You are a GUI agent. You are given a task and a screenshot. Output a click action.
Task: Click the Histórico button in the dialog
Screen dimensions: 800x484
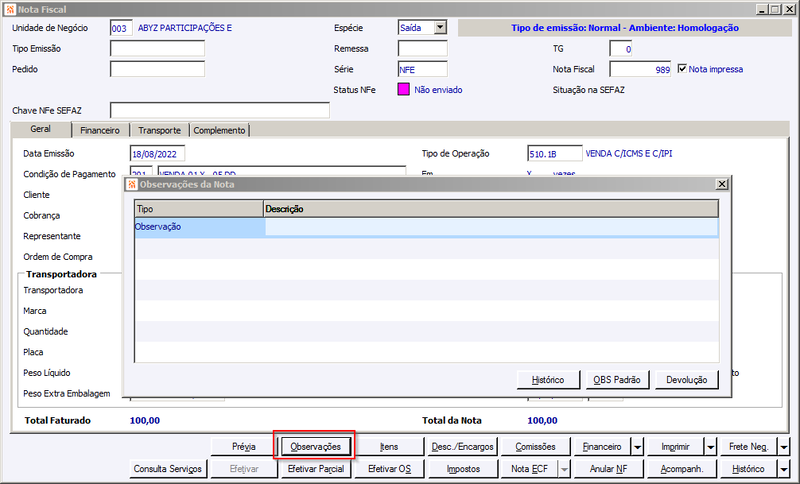548,380
